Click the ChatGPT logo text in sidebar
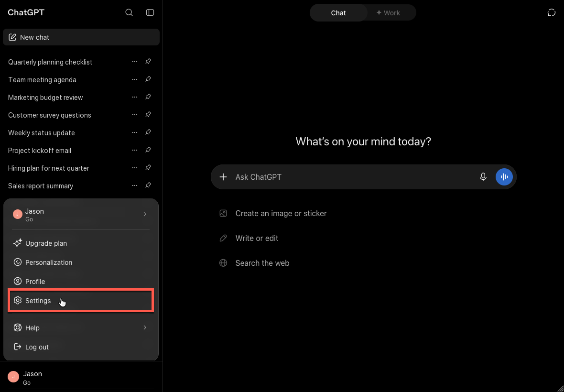Screen dimensions: 564x392 26,12
